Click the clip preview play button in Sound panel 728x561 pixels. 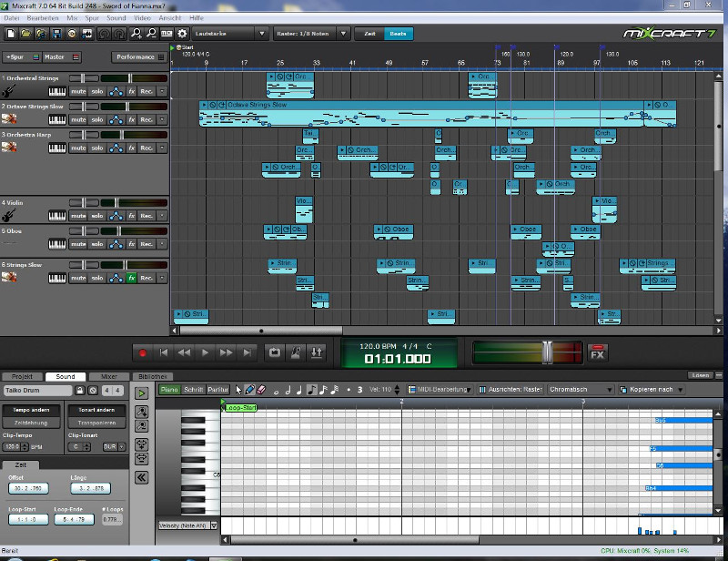[x=142, y=393]
